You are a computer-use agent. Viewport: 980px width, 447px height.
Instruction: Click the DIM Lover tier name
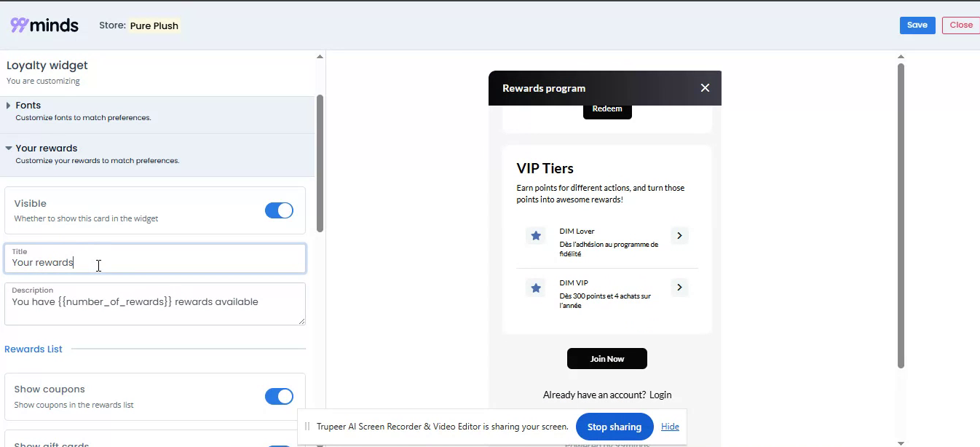click(x=577, y=232)
